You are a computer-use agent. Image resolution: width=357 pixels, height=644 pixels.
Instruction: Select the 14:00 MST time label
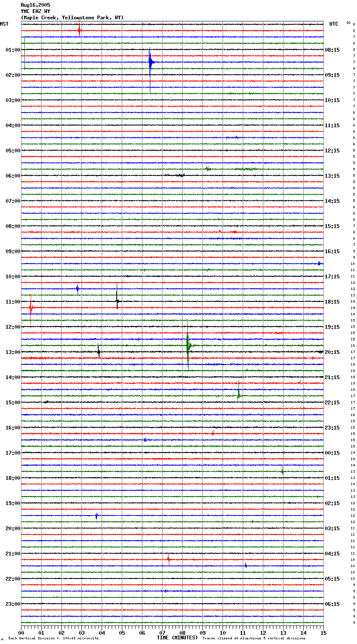(x=13, y=377)
